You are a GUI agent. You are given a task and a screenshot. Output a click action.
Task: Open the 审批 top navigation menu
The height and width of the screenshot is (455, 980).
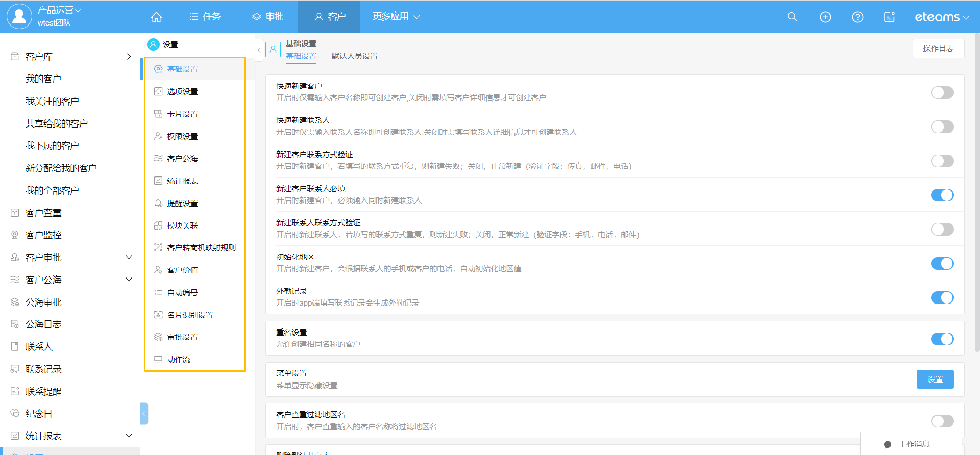(268, 17)
